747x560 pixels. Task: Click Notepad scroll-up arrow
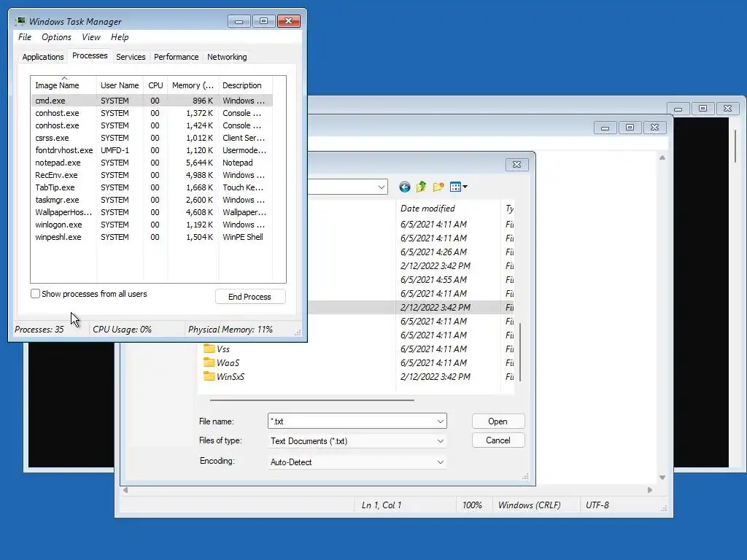coord(662,157)
